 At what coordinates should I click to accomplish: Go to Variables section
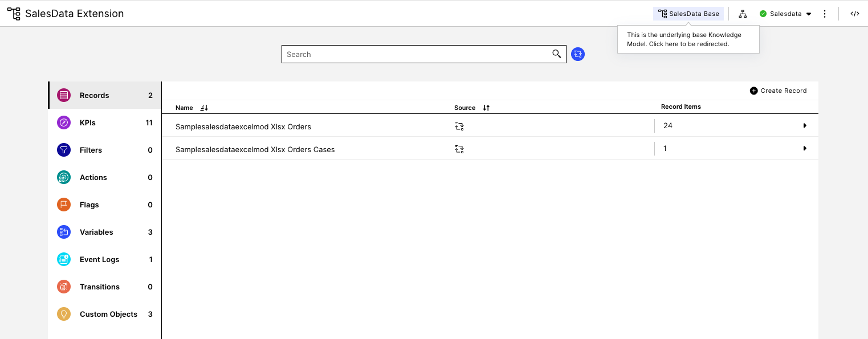coord(105,232)
